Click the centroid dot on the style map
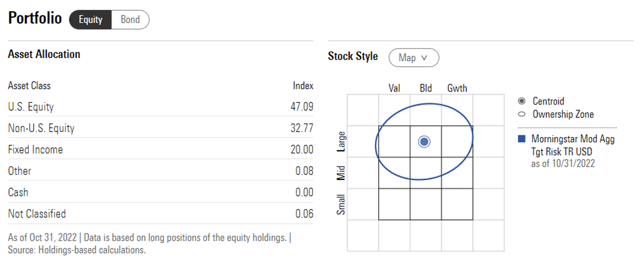The height and width of the screenshot is (271, 644). [x=424, y=141]
